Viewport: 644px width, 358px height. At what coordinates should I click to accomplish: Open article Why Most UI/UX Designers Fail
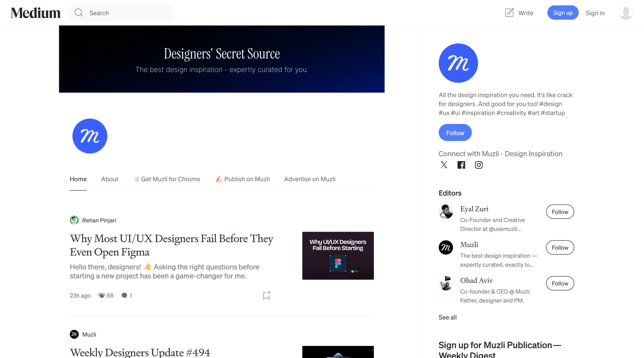tap(171, 245)
